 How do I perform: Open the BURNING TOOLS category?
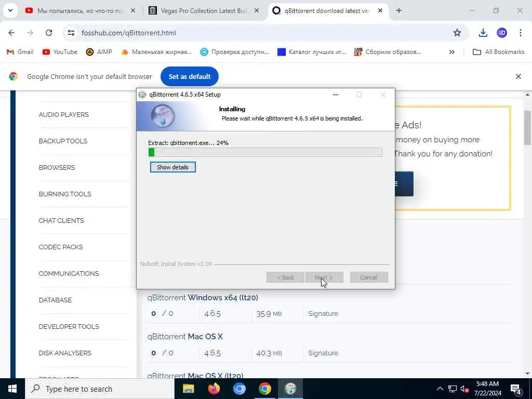coord(65,194)
